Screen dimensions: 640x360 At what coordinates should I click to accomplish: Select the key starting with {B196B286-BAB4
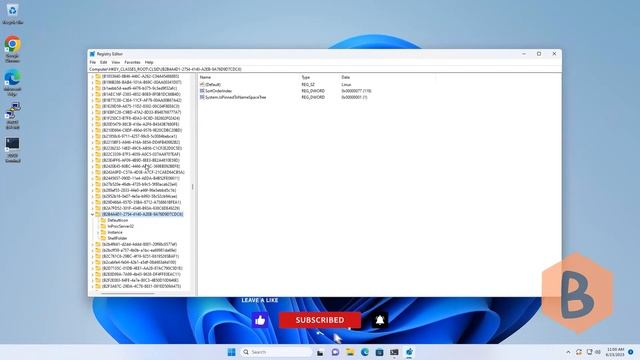coord(141,82)
